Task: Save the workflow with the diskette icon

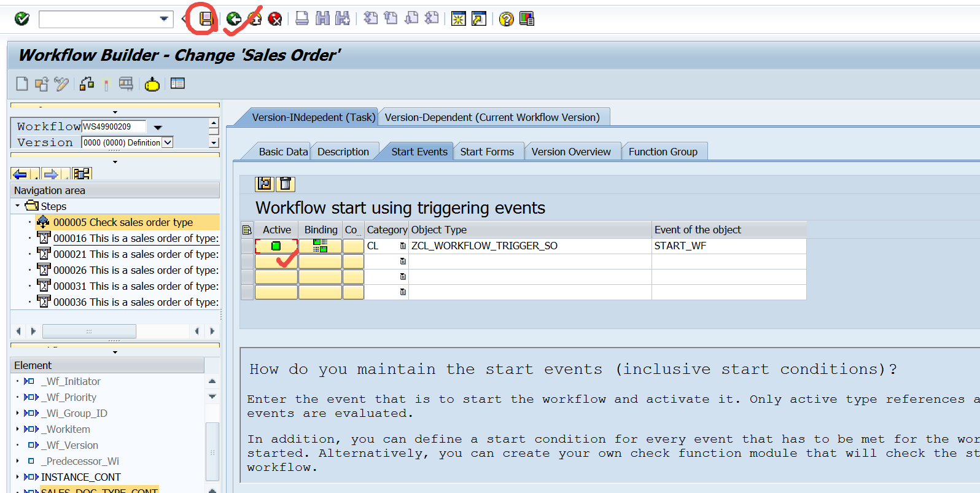Action: coord(206,19)
